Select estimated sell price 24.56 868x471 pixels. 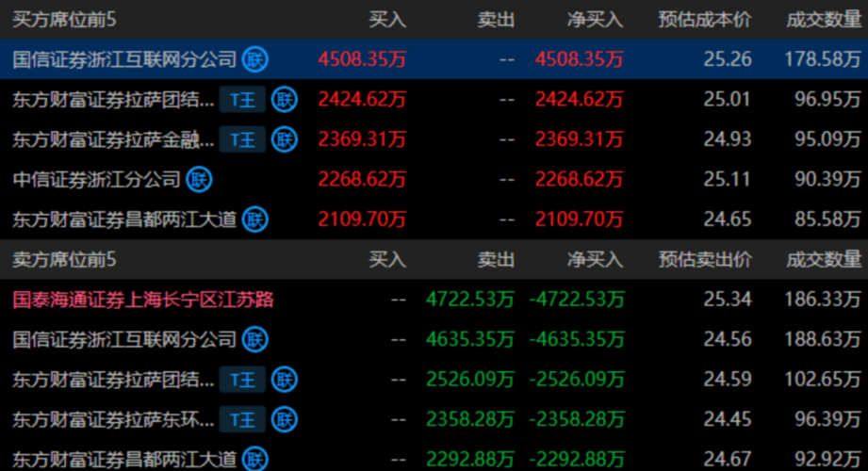click(x=728, y=339)
